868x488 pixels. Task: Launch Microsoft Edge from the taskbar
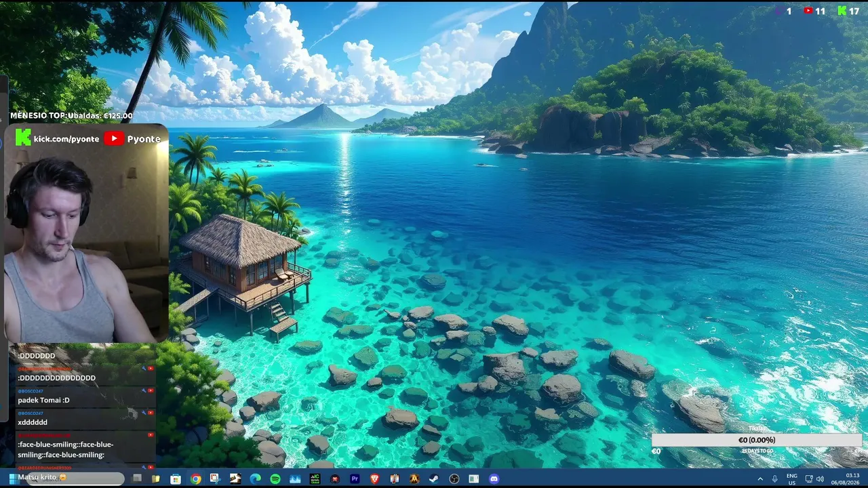click(x=255, y=479)
